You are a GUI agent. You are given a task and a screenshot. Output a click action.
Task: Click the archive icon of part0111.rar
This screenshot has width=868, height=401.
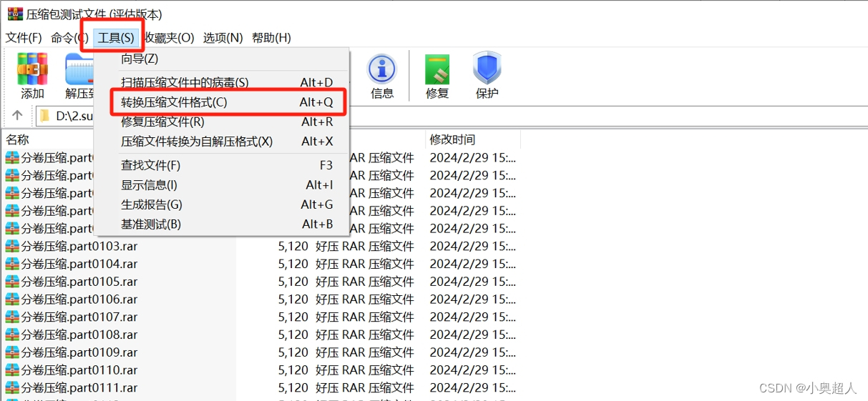pyautogui.click(x=12, y=387)
